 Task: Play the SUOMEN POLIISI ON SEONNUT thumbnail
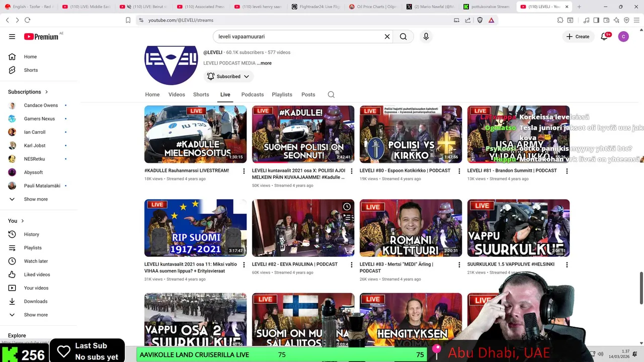coord(303,134)
